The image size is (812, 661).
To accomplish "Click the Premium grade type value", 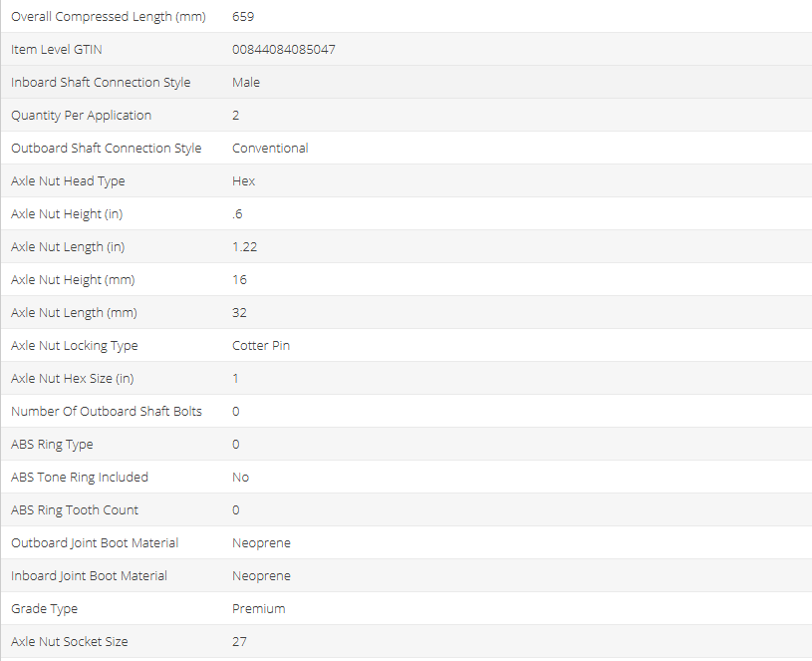I will click(258, 609).
